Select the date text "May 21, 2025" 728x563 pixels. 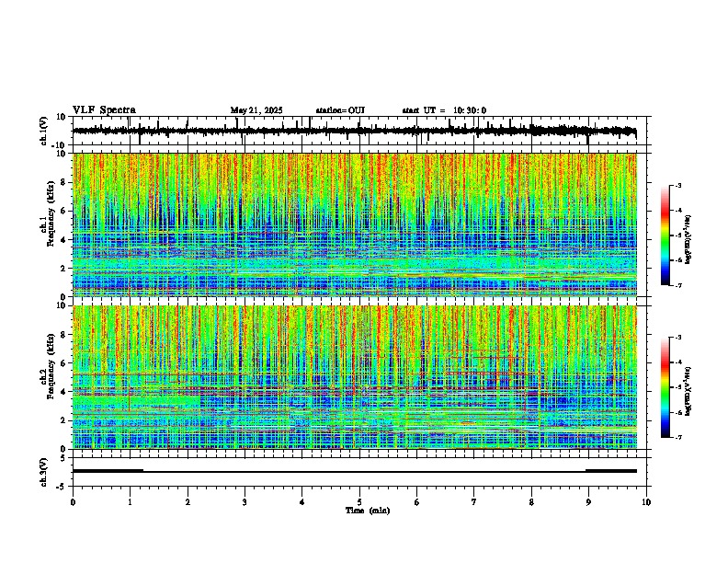coord(256,110)
